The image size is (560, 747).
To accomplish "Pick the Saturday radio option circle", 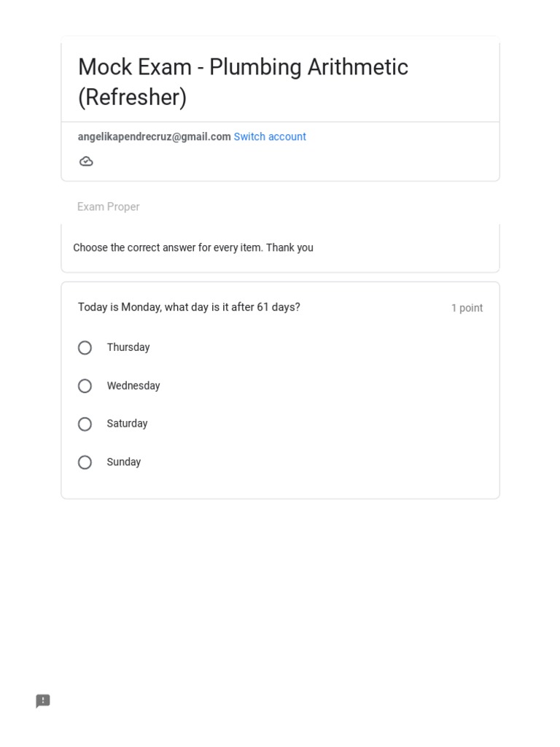I will click(85, 424).
